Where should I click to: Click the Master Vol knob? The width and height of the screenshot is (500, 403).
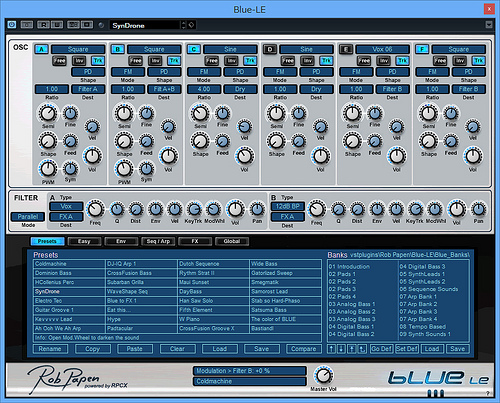pyautogui.click(x=323, y=376)
